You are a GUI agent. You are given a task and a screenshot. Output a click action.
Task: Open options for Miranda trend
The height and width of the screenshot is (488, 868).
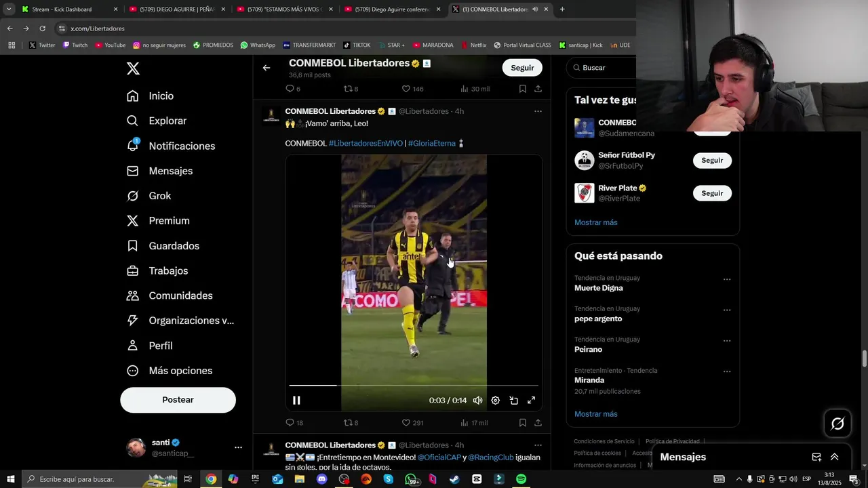click(727, 371)
